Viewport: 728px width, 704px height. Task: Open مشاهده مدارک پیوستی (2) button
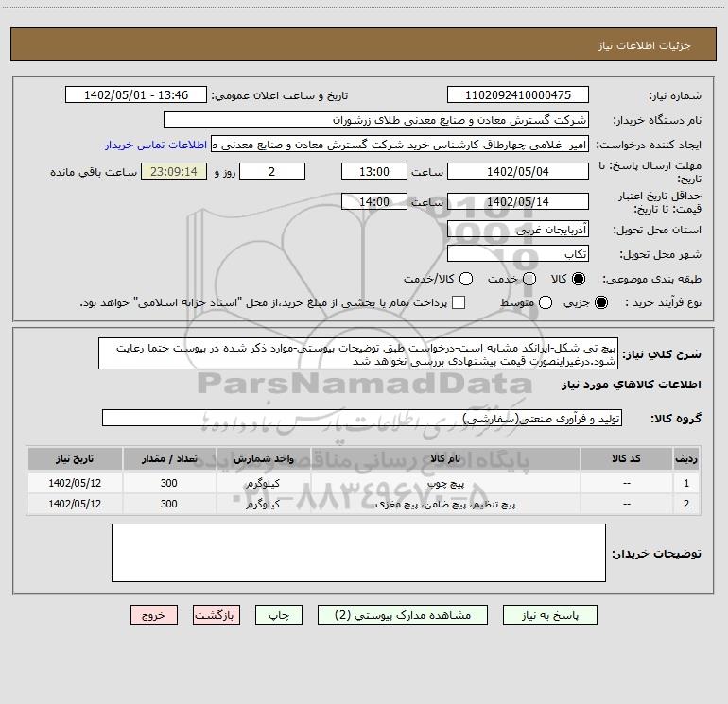click(x=403, y=615)
